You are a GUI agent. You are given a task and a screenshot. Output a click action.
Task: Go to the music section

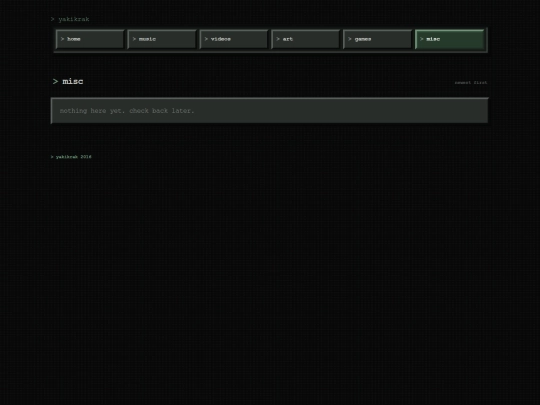(162, 39)
